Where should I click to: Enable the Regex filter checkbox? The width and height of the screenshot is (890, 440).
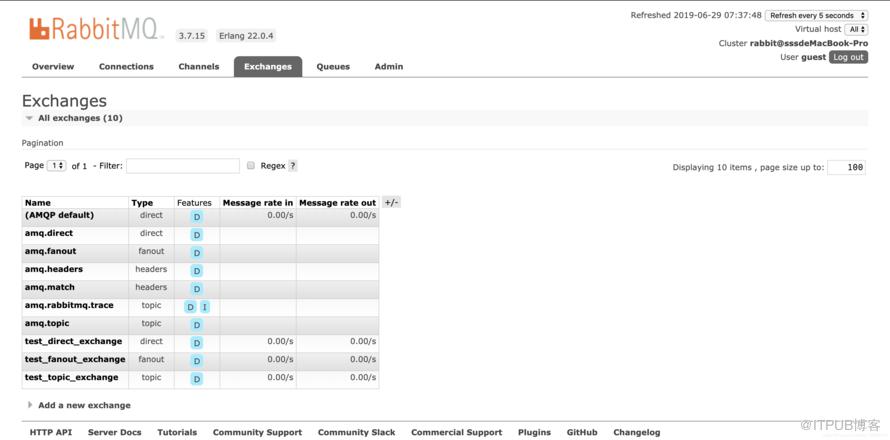(251, 166)
